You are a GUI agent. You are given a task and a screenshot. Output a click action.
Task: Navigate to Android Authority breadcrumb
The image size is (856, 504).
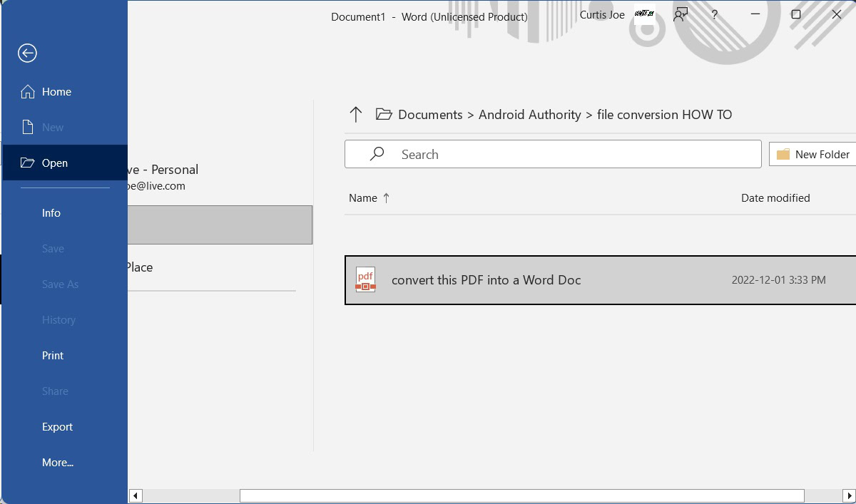click(529, 115)
